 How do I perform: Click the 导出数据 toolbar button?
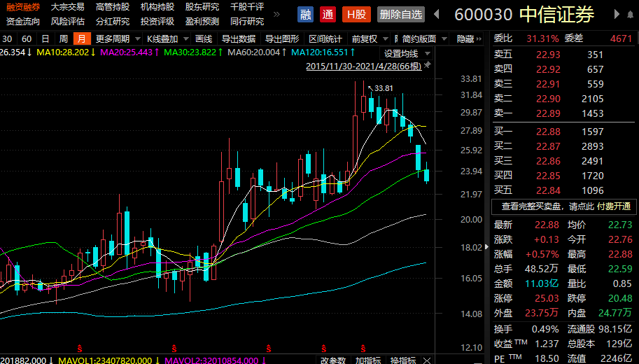tap(239, 39)
